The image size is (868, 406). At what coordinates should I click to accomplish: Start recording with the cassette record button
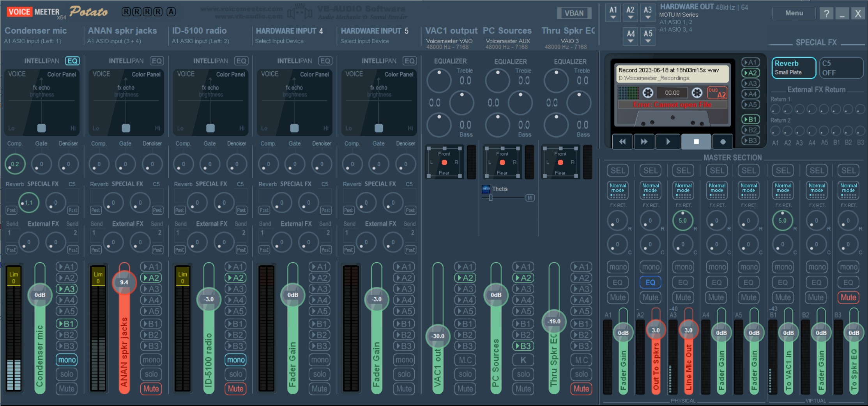click(722, 142)
